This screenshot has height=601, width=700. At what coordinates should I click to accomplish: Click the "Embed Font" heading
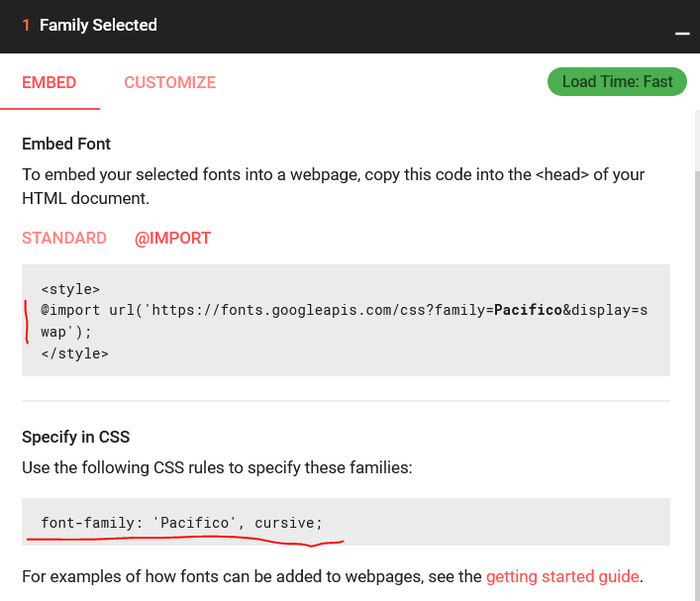tap(66, 144)
